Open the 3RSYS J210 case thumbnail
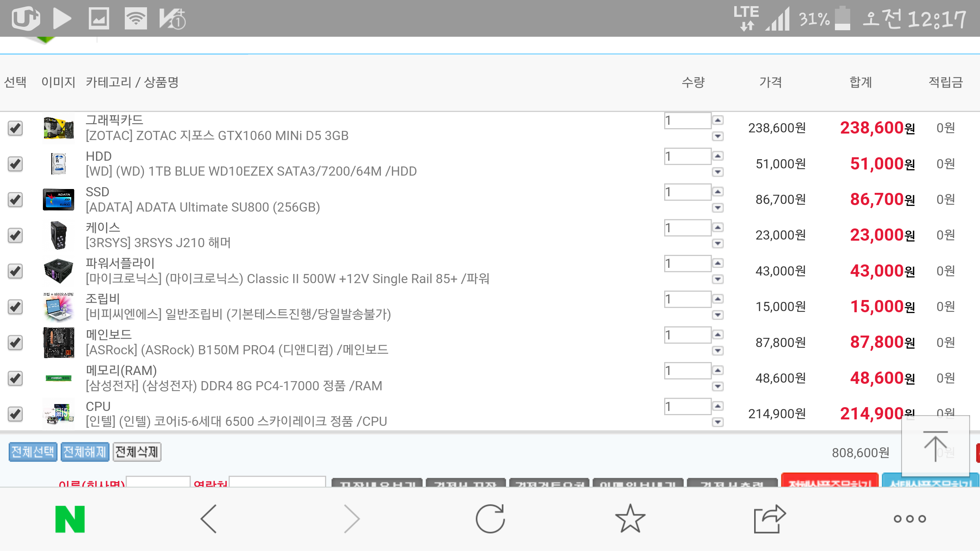 58,235
